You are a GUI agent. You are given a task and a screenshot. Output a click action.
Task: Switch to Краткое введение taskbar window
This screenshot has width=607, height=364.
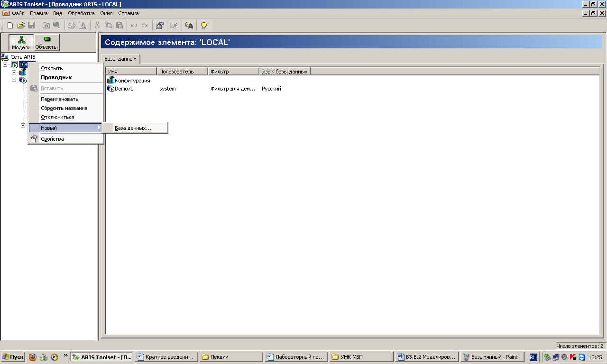(x=166, y=357)
